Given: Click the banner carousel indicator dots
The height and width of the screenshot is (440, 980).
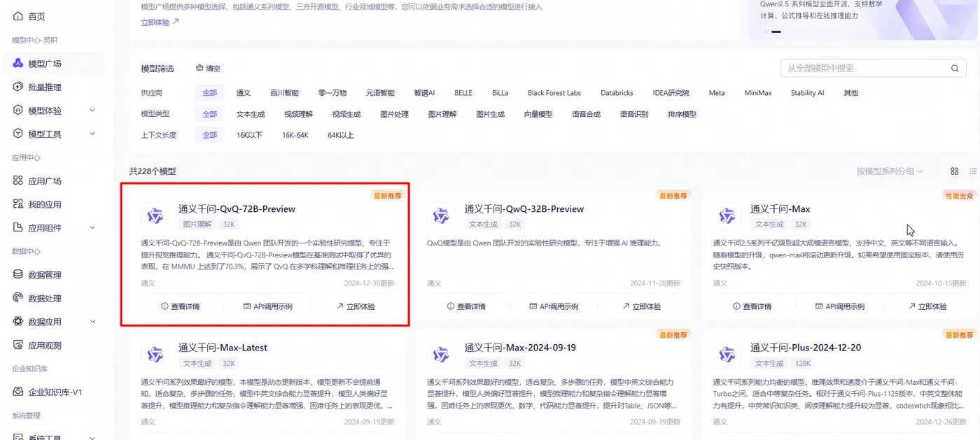Looking at the screenshot, I should click(773, 31).
